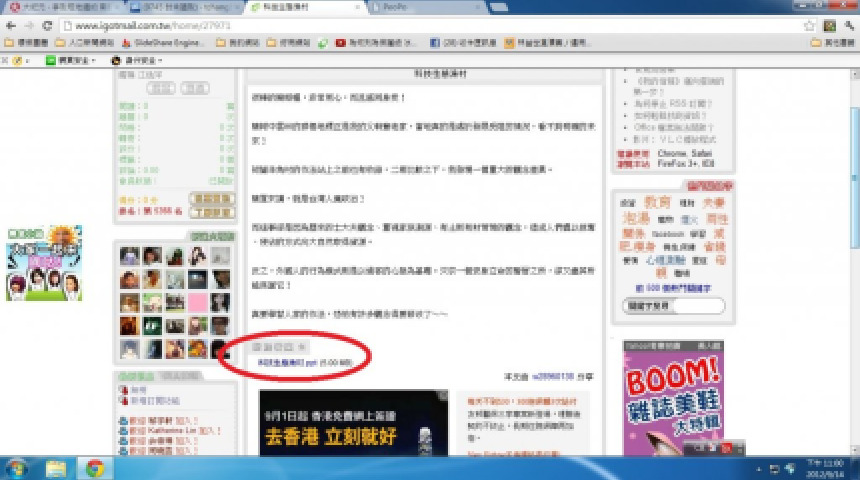The height and width of the screenshot is (480, 860).
Task: Bookmark this page with the star icon
Action: (x=811, y=24)
